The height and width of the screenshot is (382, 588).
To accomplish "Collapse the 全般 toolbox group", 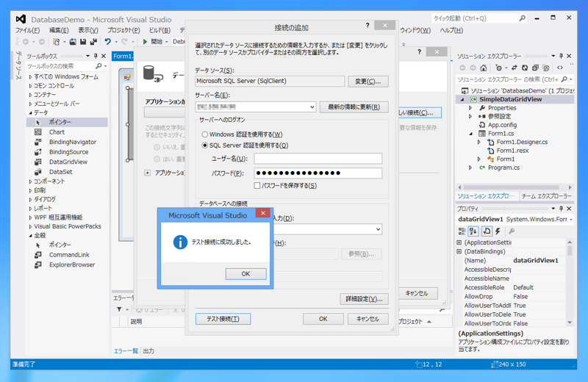I will (x=30, y=236).
